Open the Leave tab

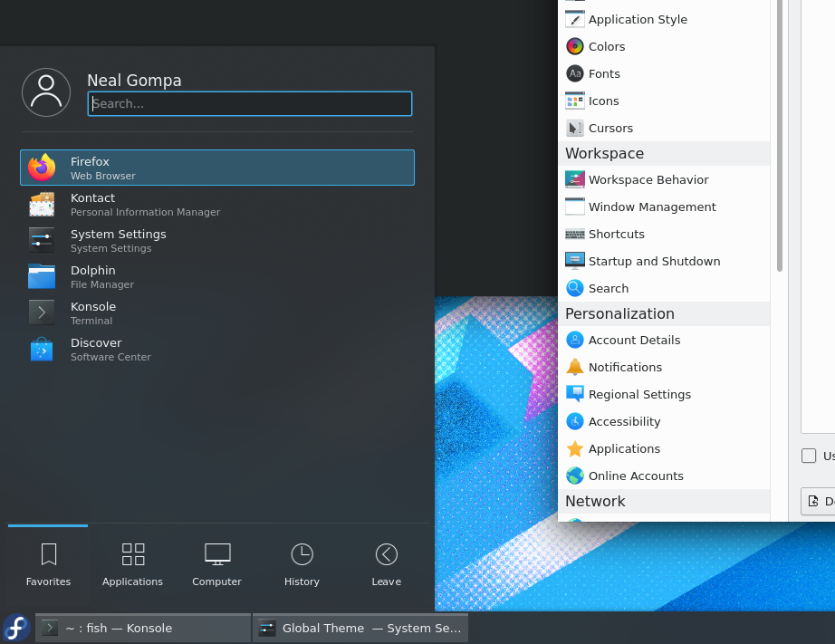click(386, 564)
